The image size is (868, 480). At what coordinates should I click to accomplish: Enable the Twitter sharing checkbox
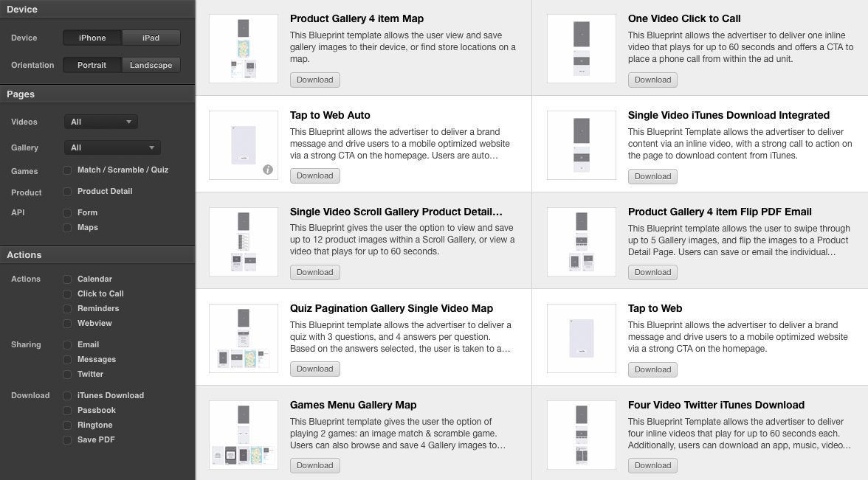pyautogui.click(x=67, y=375)
